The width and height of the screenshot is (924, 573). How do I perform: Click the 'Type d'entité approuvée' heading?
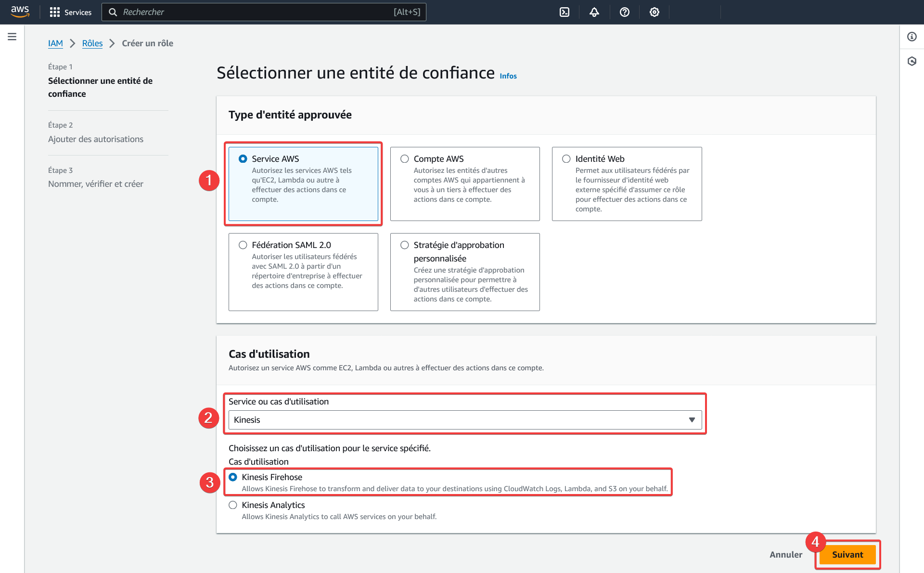pos(290,115)
